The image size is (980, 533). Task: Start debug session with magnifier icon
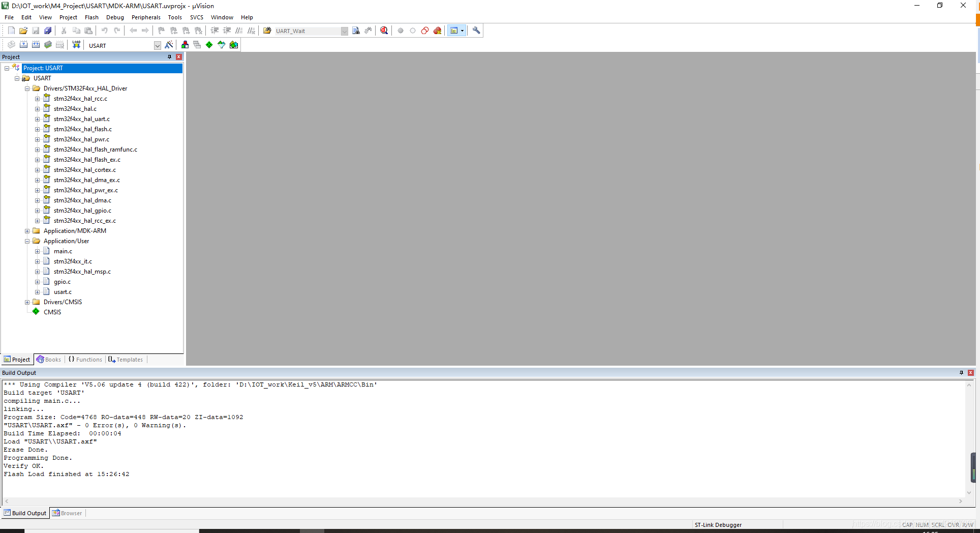pos(384,31)
